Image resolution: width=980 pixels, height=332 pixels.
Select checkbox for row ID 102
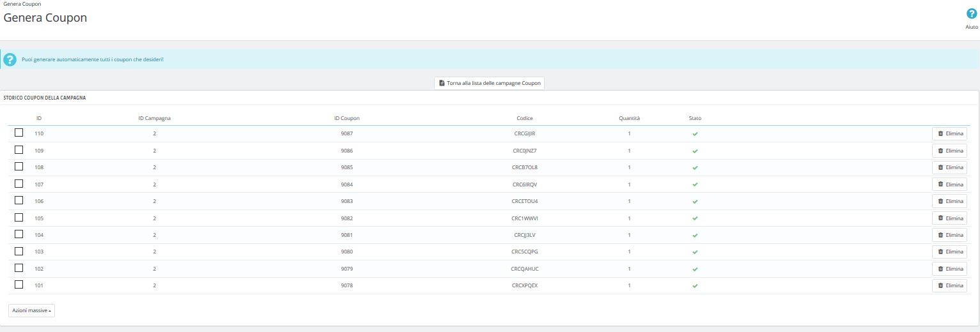click(19, 268)
